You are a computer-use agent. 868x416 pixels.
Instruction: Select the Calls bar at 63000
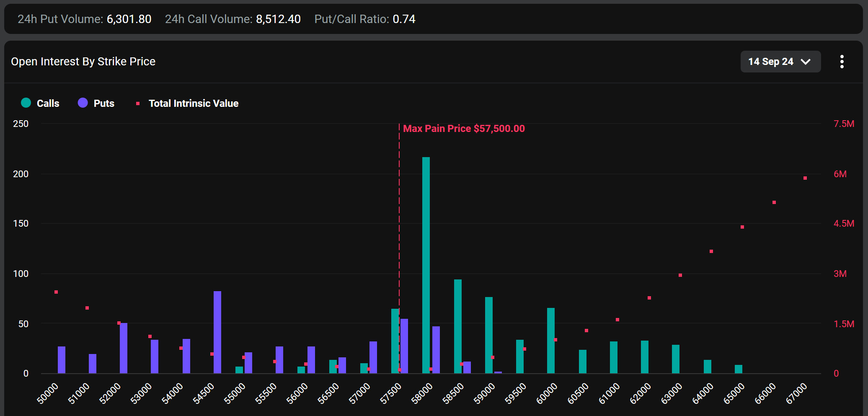coord(676,359)
